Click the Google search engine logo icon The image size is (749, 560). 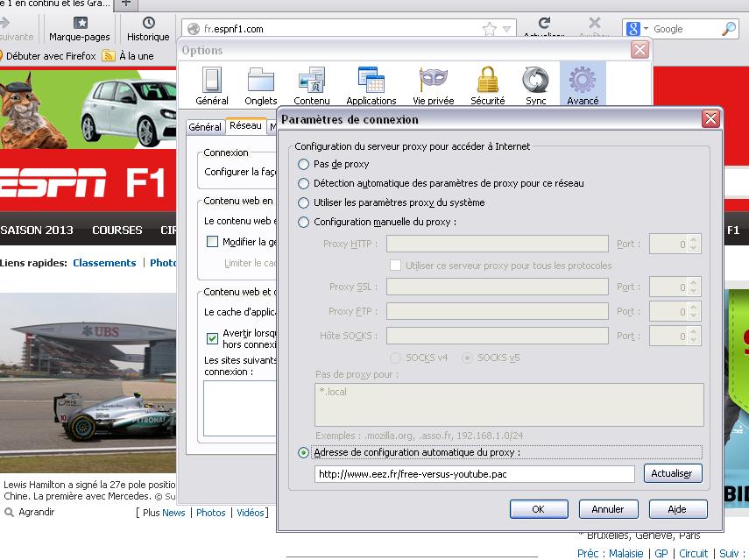coord(632,29)
